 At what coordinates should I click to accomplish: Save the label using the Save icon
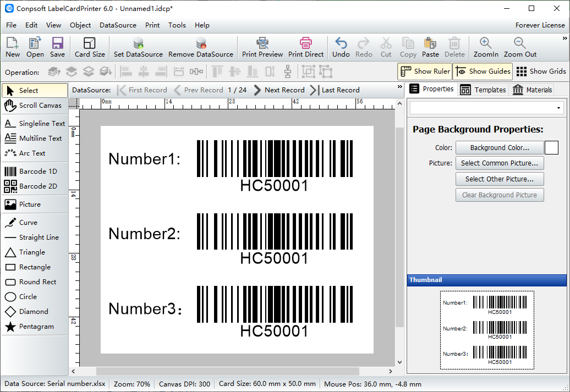pos(57,47)
